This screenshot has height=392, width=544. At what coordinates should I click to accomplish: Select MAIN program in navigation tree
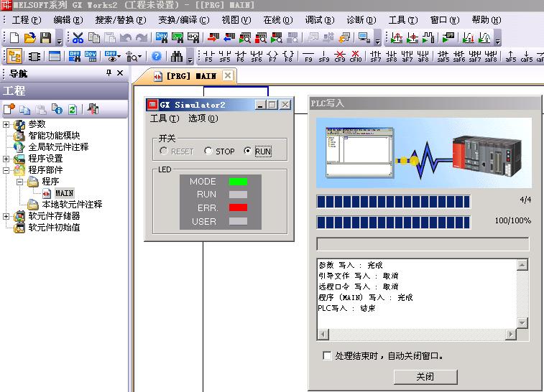[x=64, y=193]
